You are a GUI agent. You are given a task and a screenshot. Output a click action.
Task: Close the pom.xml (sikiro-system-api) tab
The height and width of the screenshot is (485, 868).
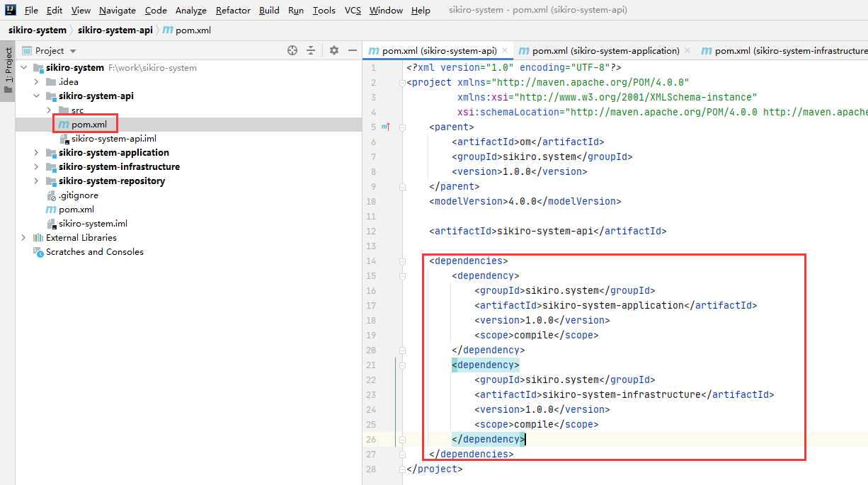[x=505, y=51]
